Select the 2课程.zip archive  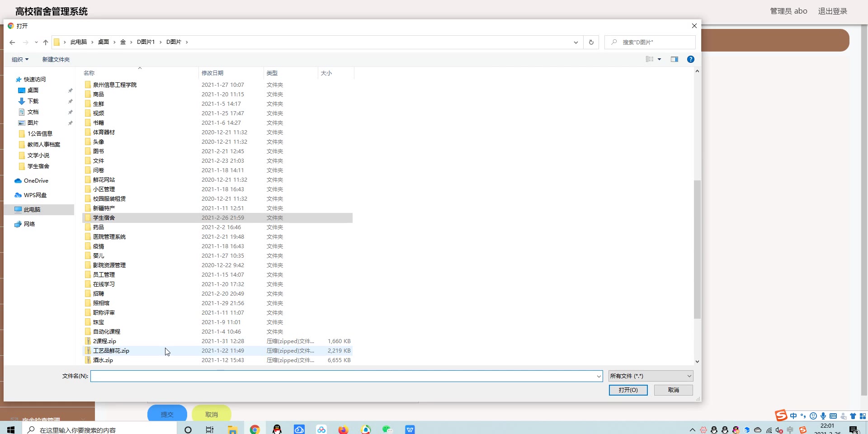217,341
